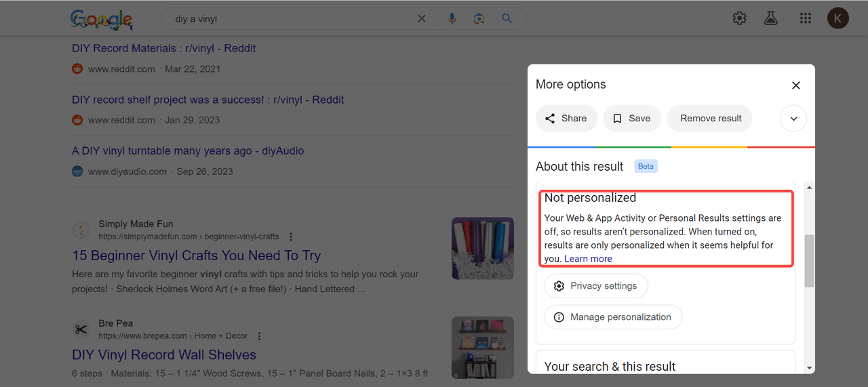Click the simplymadefun.com breadcrumb URL
The width and height of the screenshot is (868, 387).
pos(189,237)
